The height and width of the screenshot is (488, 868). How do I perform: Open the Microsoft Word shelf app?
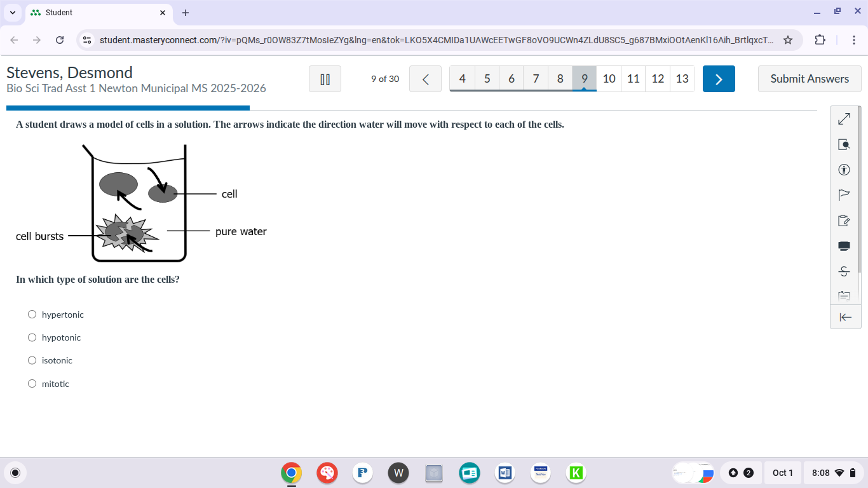[505, 473]
